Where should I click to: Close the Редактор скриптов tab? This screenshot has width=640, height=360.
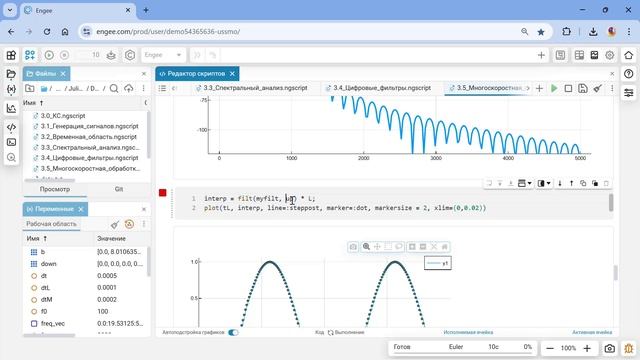pyautogui.click(x=232, y=73)
